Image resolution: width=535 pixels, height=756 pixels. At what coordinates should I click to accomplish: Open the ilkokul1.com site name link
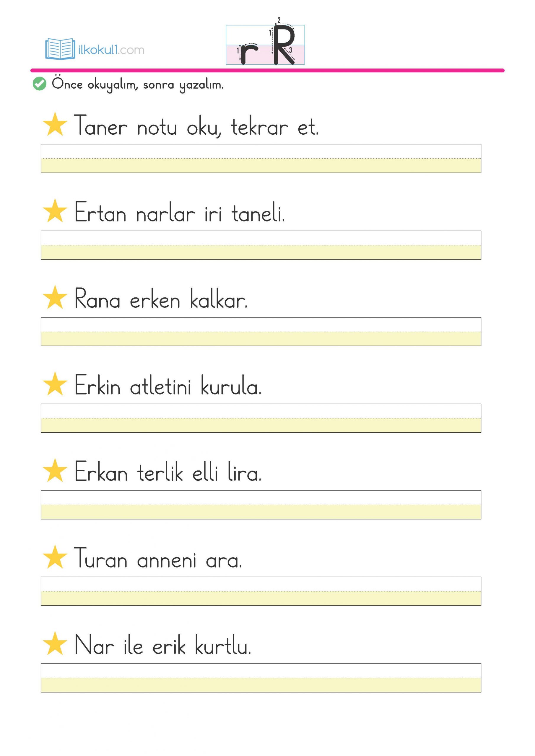[111, 50]
